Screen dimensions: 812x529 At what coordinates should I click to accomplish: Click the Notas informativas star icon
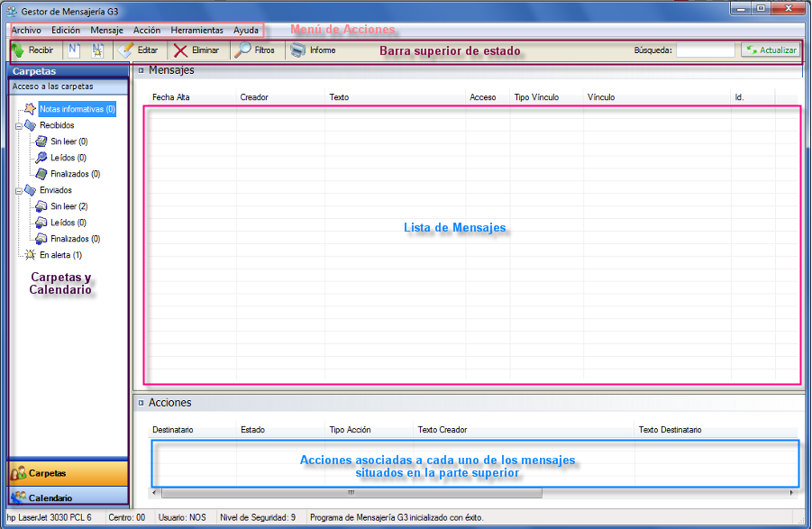click(30, 109)
